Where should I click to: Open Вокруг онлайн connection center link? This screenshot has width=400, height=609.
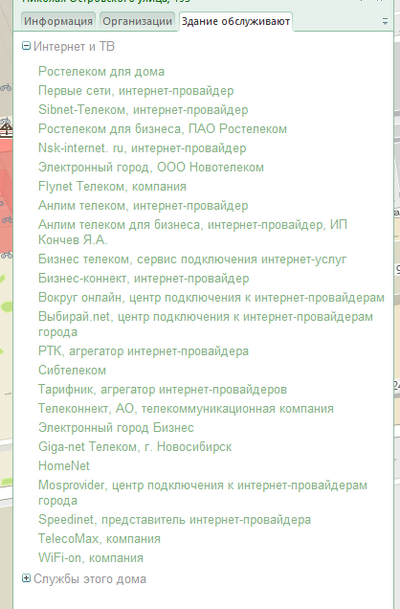click(211, 298)
